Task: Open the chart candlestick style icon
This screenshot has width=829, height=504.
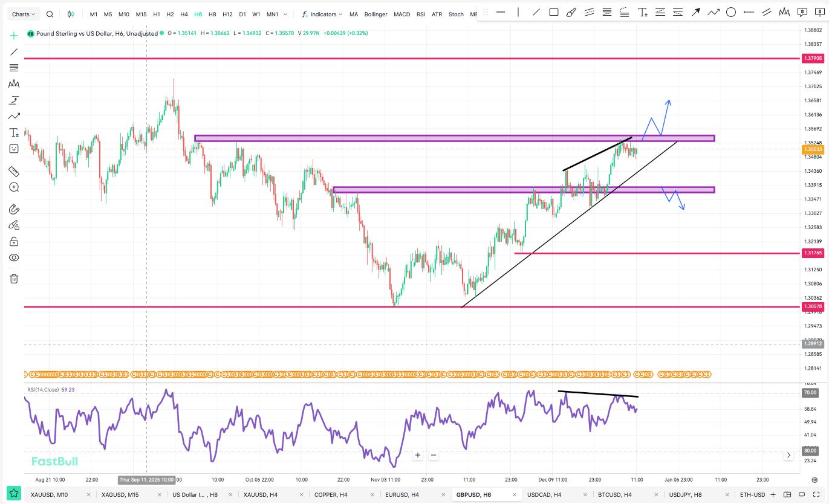Action: [71, 14]
